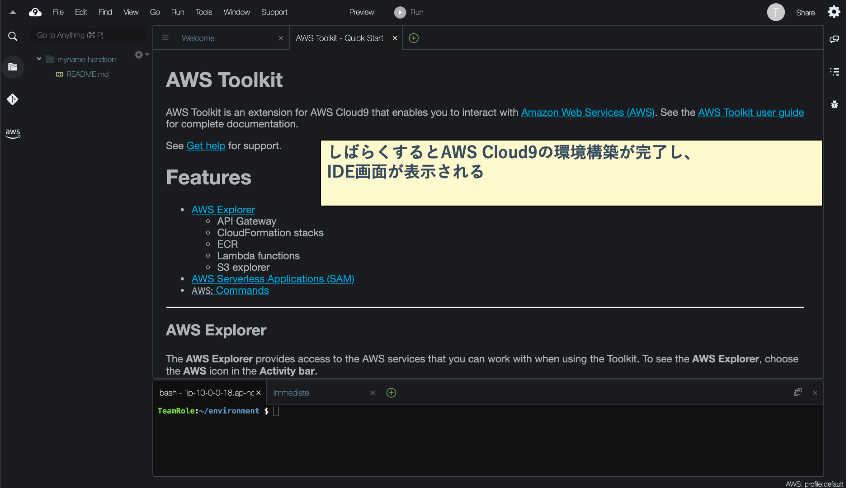Open the Edit menu
The height and width of the screenshot is (488, 868).
[81, 12]
